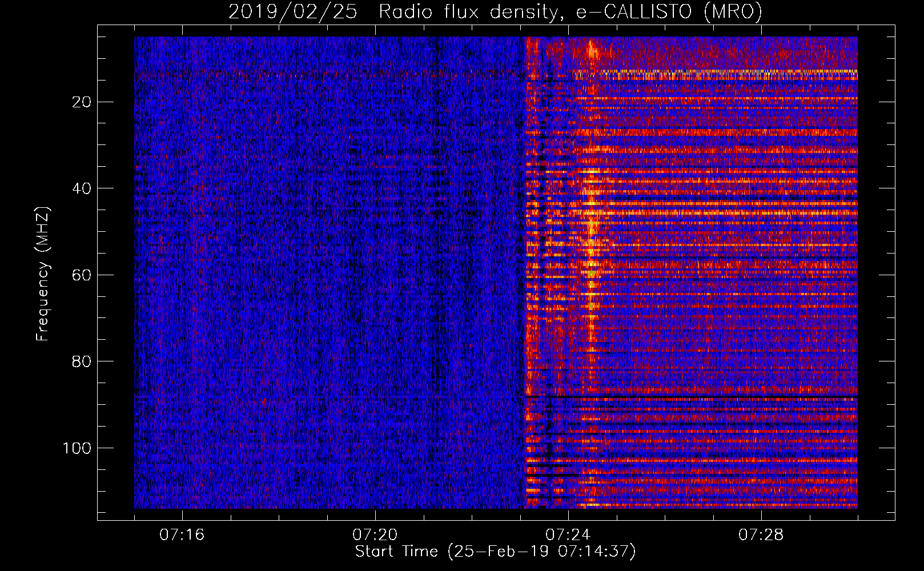Click the 20 MHz frequency tick label

click(82, 102)
